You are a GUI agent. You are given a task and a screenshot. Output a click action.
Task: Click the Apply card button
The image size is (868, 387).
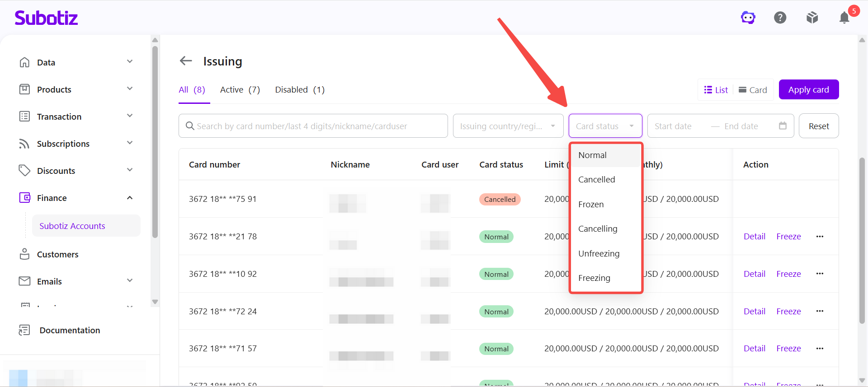(809, 89)
